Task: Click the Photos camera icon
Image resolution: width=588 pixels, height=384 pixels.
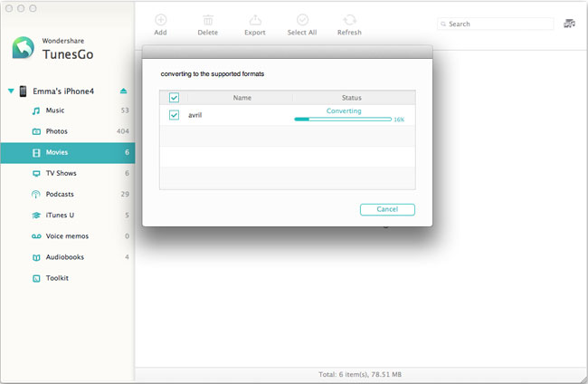Action: click(36, 131)
